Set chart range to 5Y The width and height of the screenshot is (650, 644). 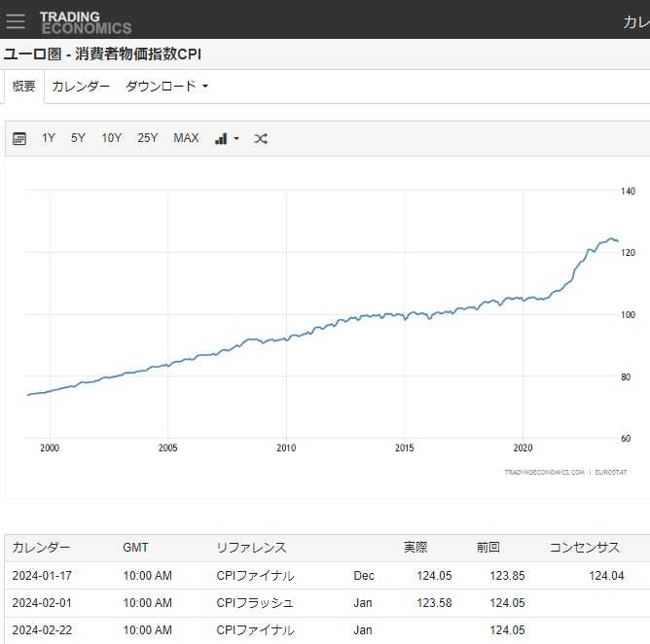click(78, 138)
